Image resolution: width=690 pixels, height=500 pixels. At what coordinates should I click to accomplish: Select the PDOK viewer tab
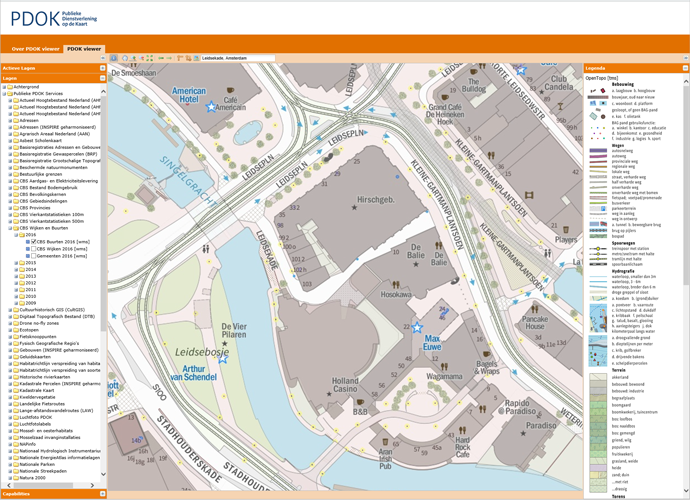(84, 49)
